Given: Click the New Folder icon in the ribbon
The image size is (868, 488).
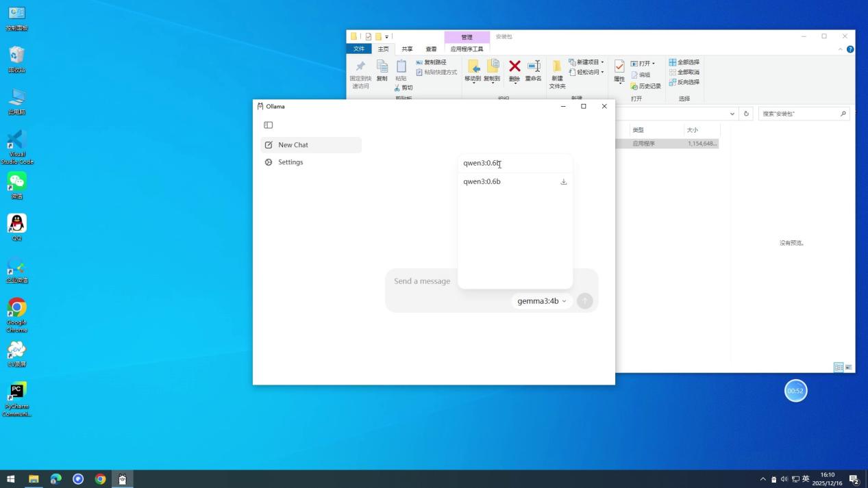Looking at the screenshot, I should (557, 67).
